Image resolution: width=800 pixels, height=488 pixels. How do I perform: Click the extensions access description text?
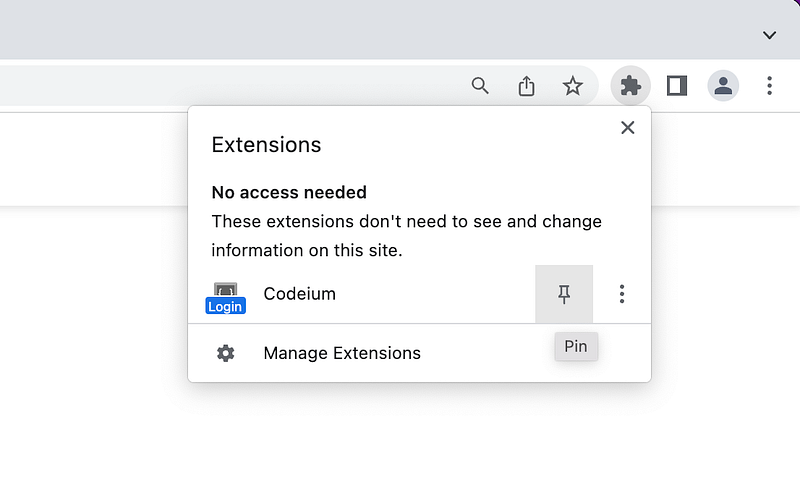point(407,236)
